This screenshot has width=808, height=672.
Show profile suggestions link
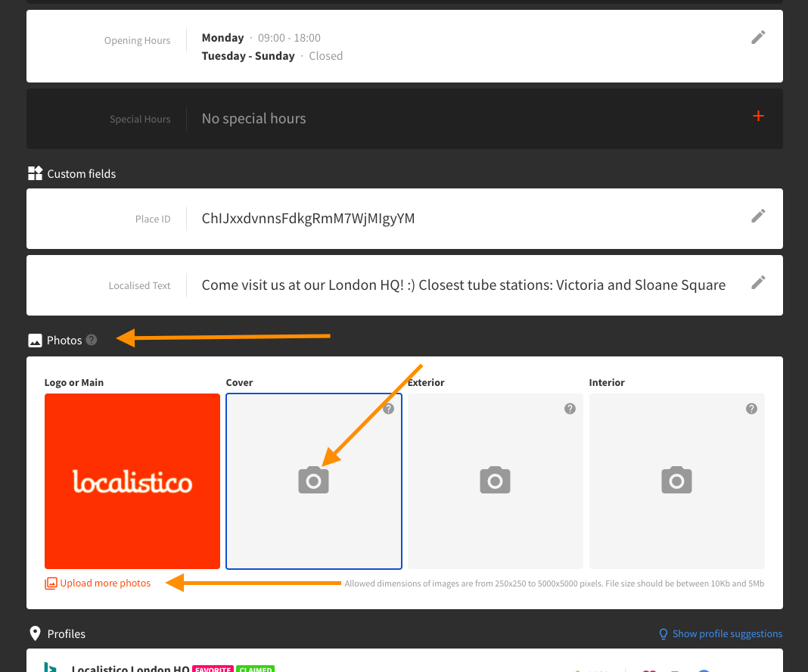(727, 634)
